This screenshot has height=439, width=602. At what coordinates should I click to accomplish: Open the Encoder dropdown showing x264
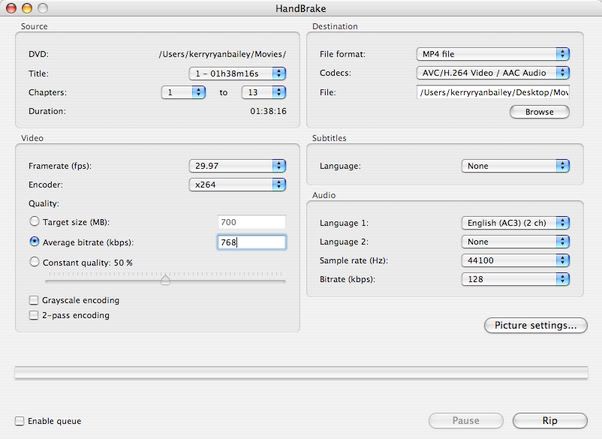237,185
